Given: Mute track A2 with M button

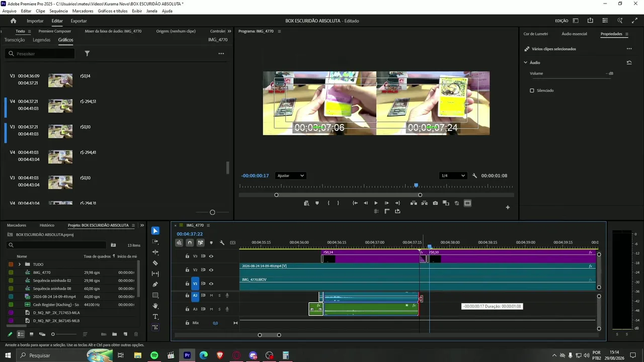Looking at the screenshot, I should tap(211, 296).
